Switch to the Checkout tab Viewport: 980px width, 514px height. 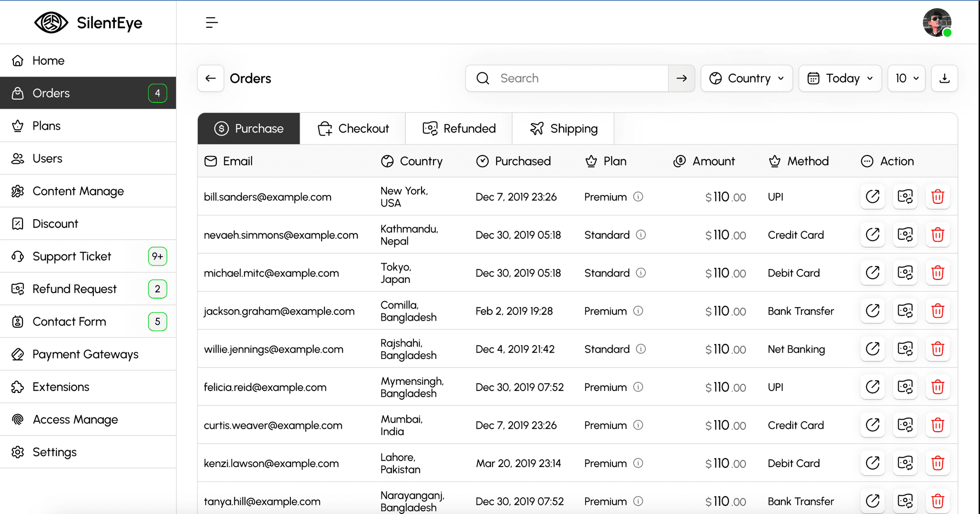(353, 128)
